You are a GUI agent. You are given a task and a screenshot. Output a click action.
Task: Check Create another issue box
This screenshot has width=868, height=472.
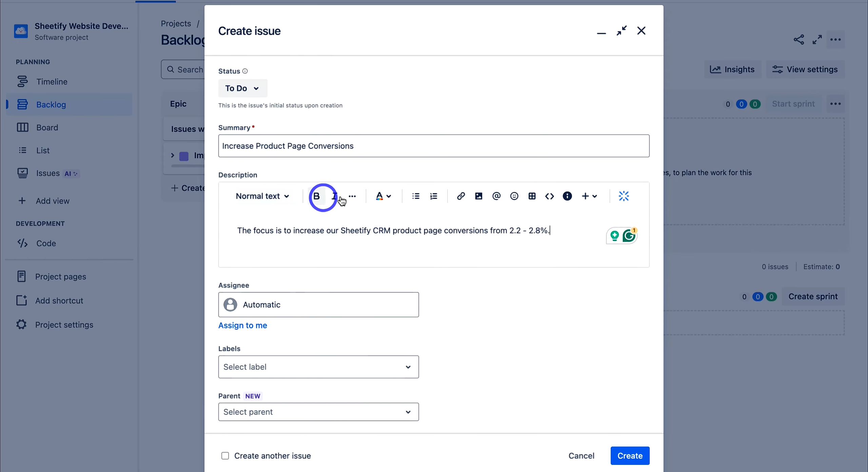click(225, 456)
